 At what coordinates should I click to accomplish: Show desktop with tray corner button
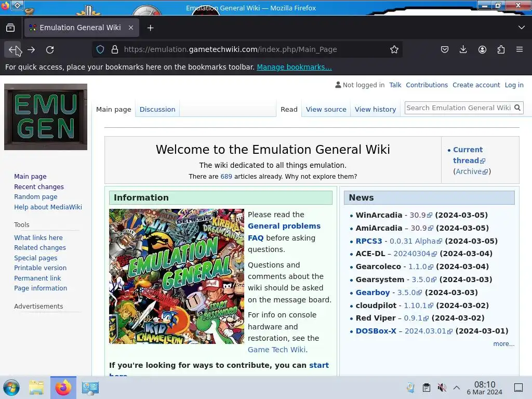[518, 388]
